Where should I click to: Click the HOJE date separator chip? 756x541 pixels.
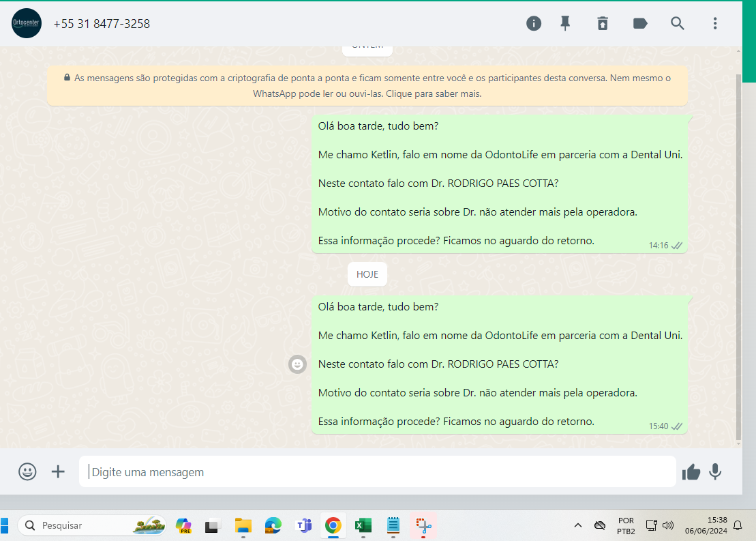coord(367,274)
